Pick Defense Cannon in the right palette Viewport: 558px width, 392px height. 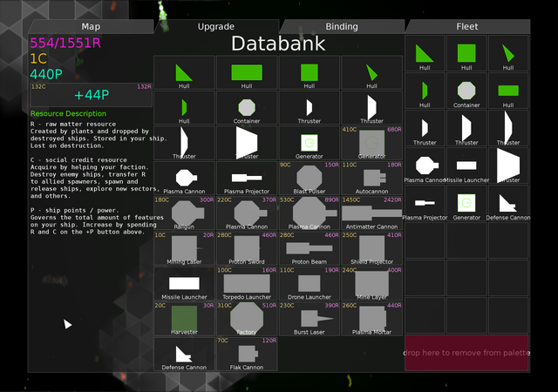508,204
